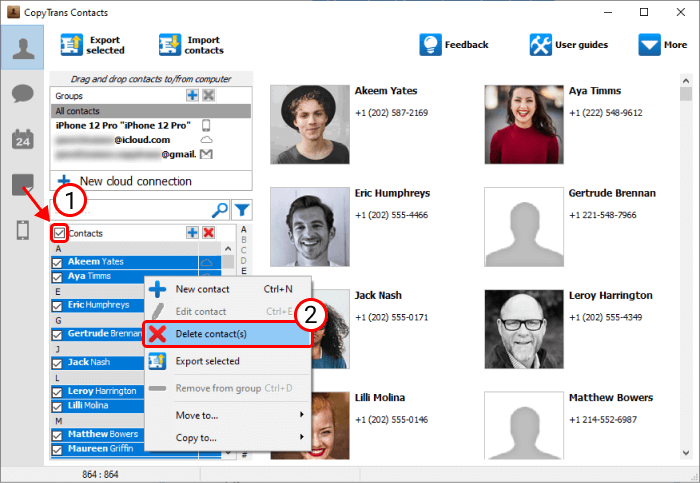Uncheck Maureen Griffin checkbox
Image resolution: width=700 pixels, height=483 pixels.
click(57, 450)
